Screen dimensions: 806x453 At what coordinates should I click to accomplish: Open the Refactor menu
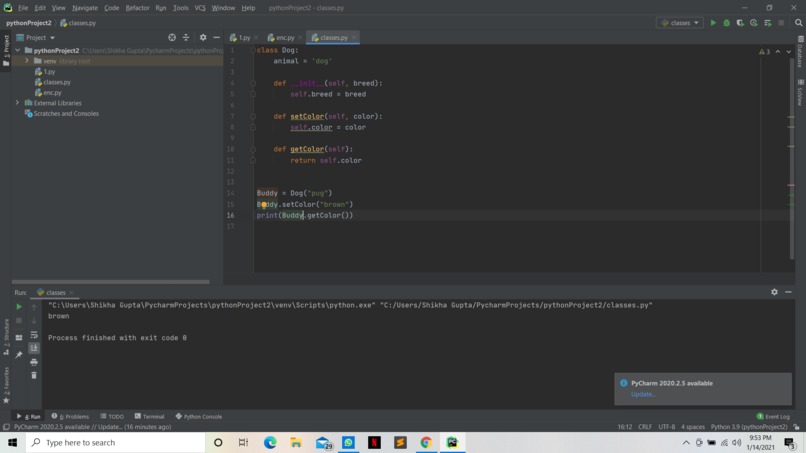(x=137, y=8)
